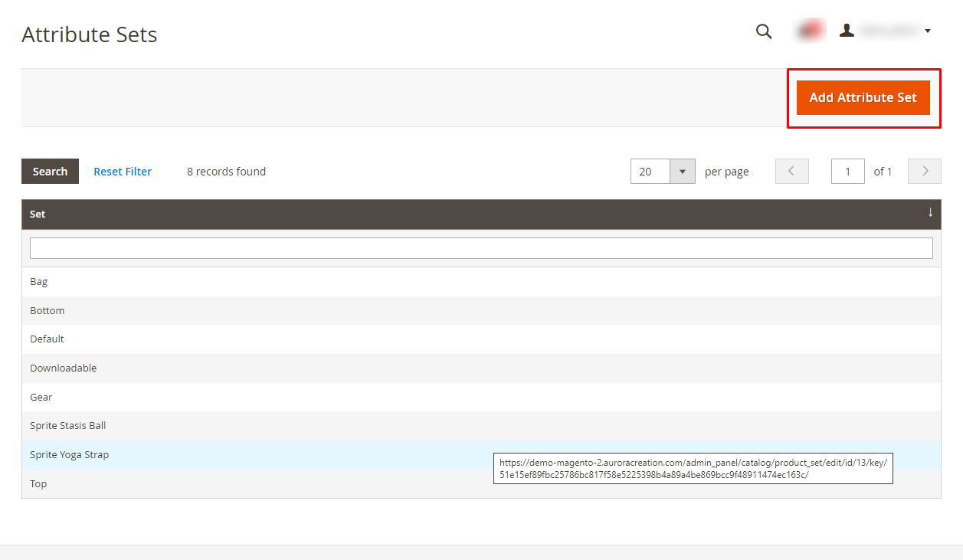This screenshot has width=963, height=560.
Task: Focus the Set filter text field
Action: click(x=481, y=248)
